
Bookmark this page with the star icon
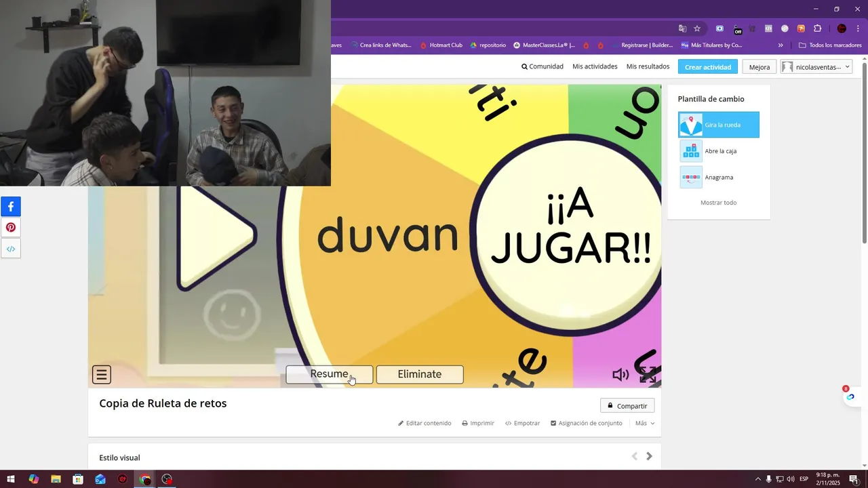(697, 28)
